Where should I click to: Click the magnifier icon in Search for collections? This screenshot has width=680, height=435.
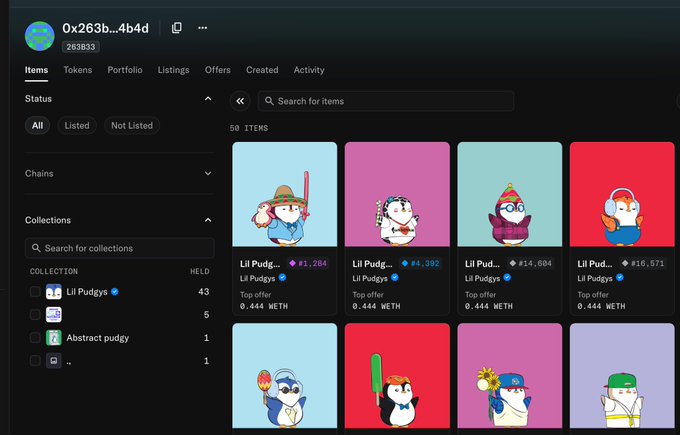tap(36, 248)
